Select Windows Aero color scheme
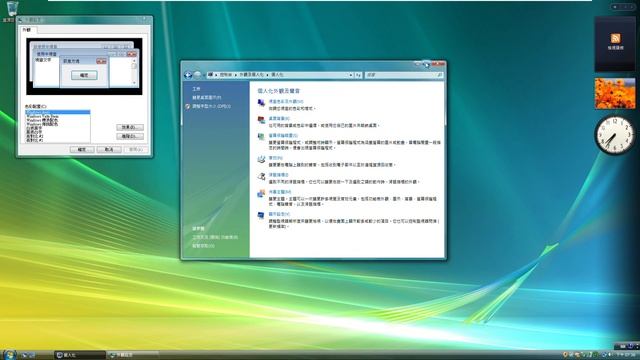This screenshot has width=640, height=360. point(58,112)
